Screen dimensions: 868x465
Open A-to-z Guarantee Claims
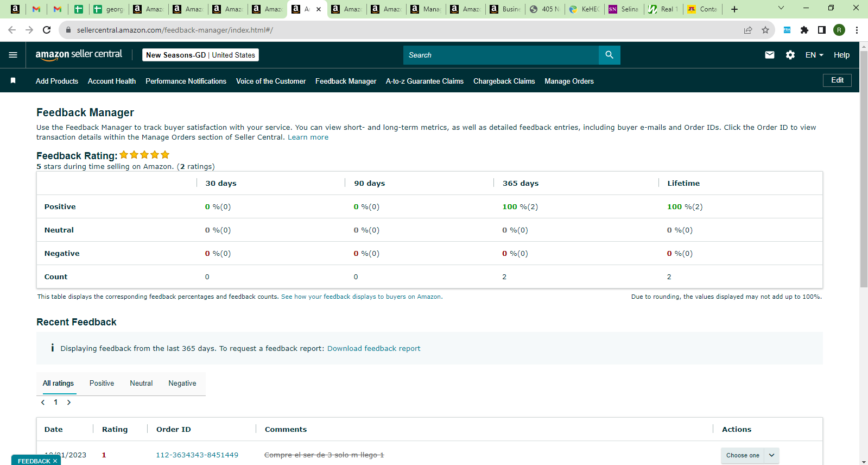pyautogui.click(x=425, y=81)
